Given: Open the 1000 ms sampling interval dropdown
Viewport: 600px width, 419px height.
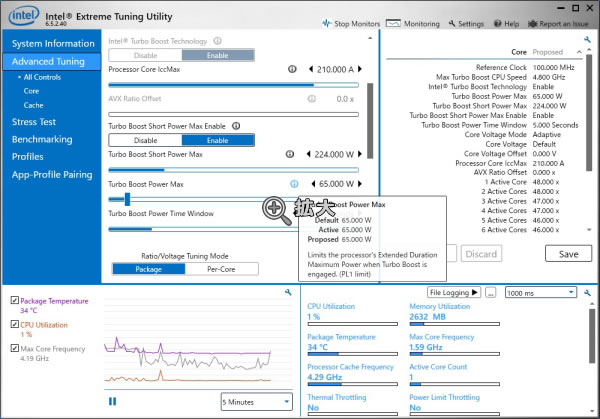Looking at the screenshot, I should pyautogui.click(x=541, y=293).
